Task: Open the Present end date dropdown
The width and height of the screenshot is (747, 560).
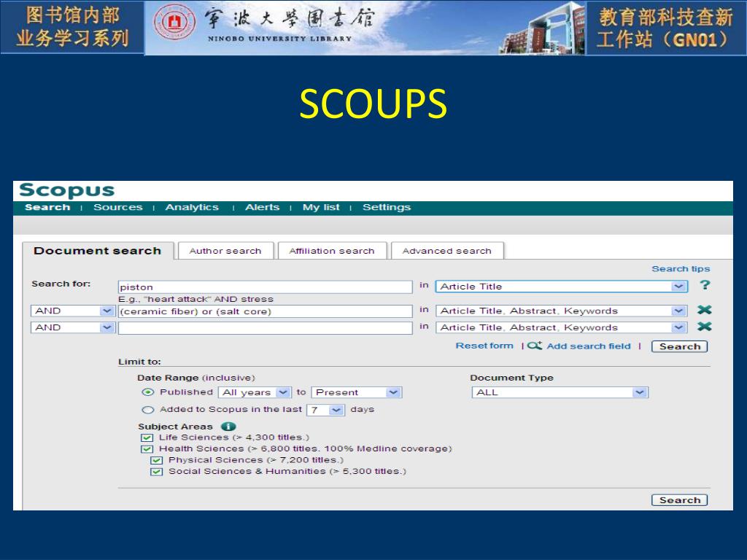Action: 357,392
